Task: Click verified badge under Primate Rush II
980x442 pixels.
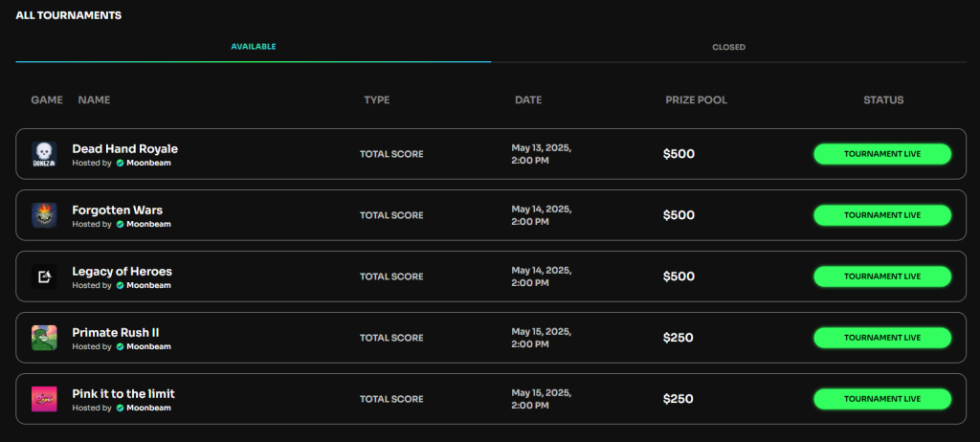Action: point(120,347)
